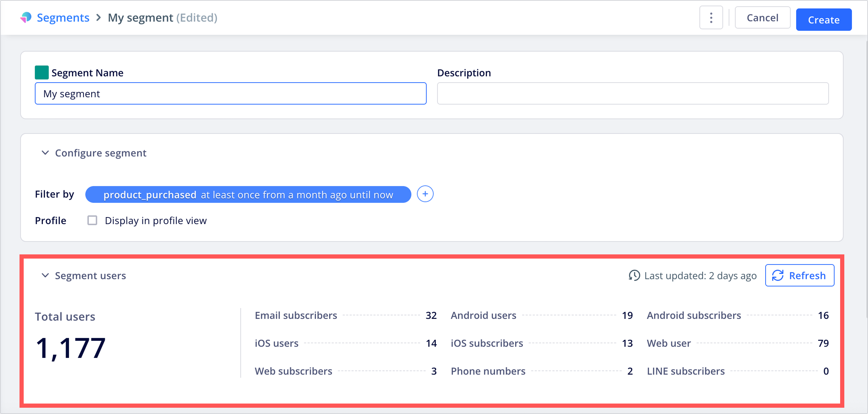Click the My segment (Edited) breadcrumb title
Screen dimensions: 868x414
coord(162,17)
